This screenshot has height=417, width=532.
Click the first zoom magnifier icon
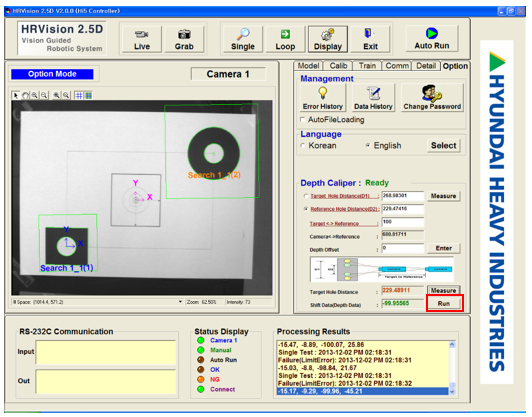click(x=35, y=95)
